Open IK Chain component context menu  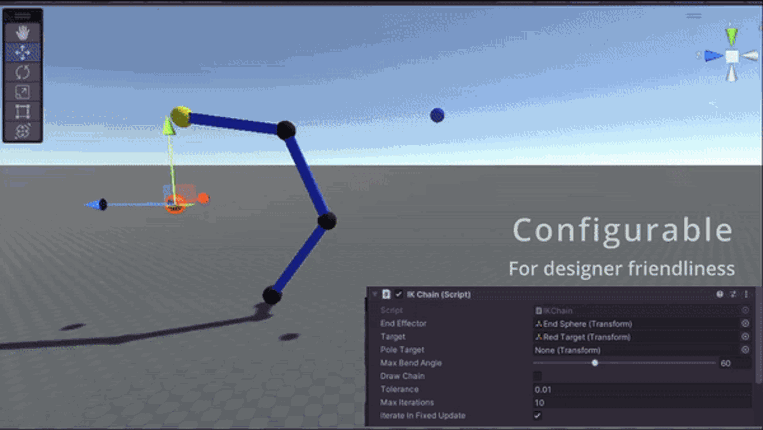746,294
